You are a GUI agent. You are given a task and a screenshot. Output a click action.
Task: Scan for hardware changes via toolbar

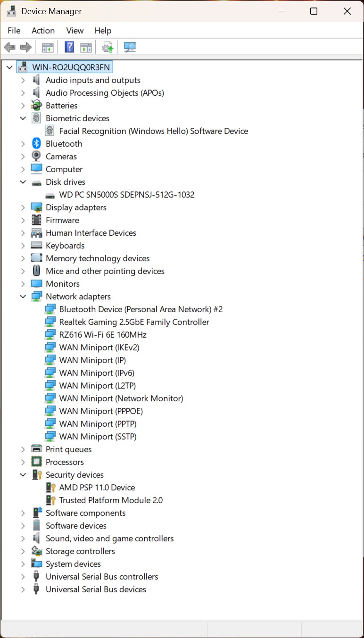(130, 47)
